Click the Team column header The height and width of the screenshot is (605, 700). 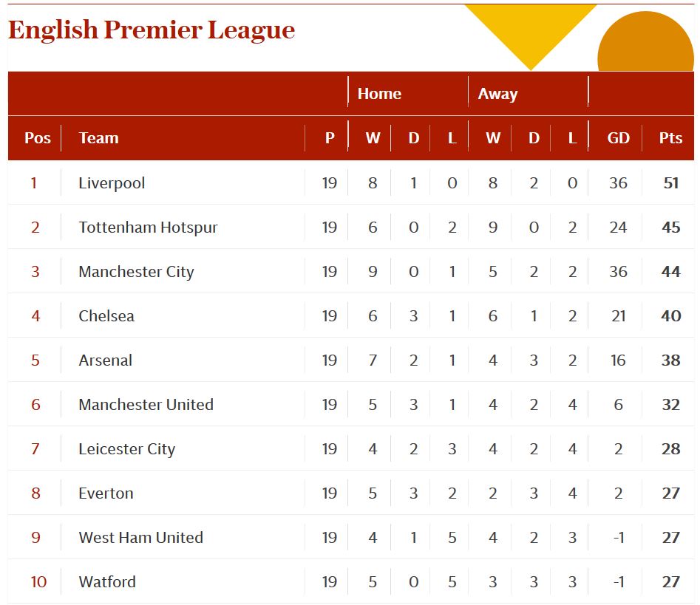(98, 138)
